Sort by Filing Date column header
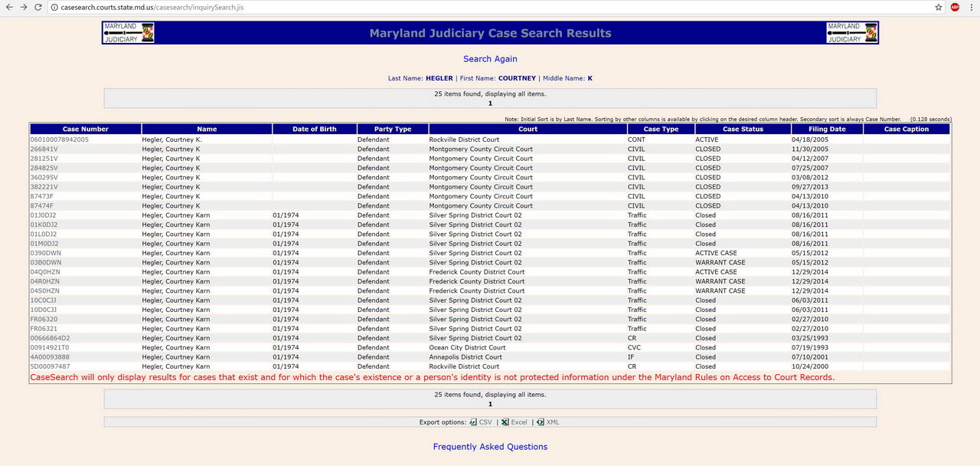The image size is (980, 466). [827, 129]
